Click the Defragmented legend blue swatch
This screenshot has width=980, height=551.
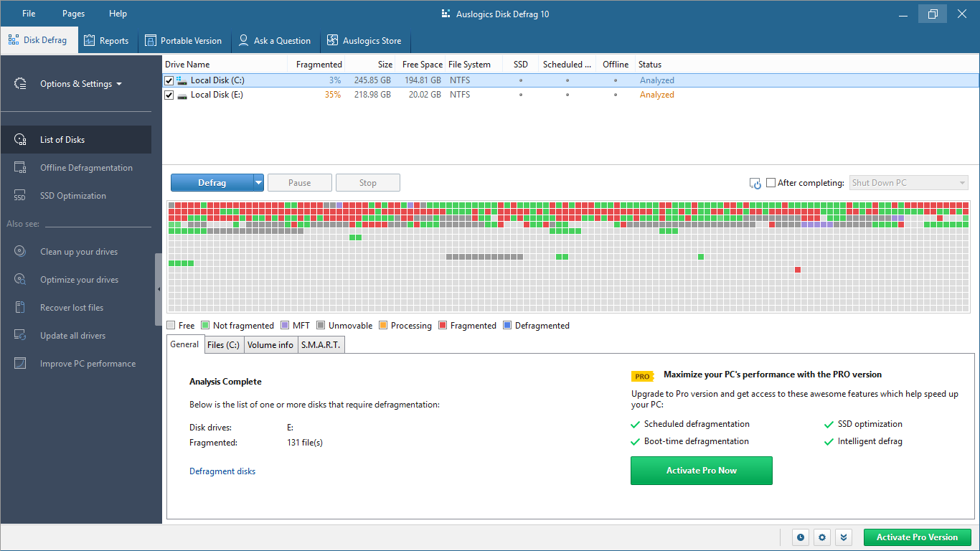(x=507, y=326)
